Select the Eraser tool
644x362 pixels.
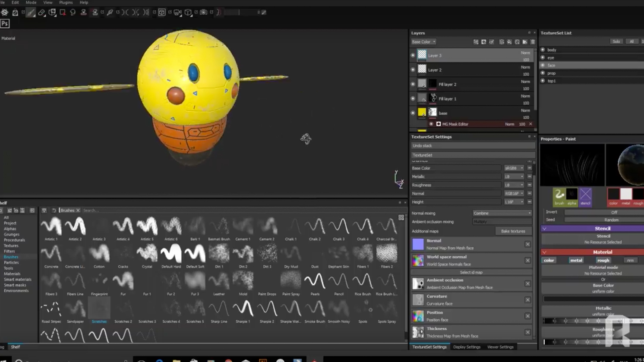tap(41, 13)
